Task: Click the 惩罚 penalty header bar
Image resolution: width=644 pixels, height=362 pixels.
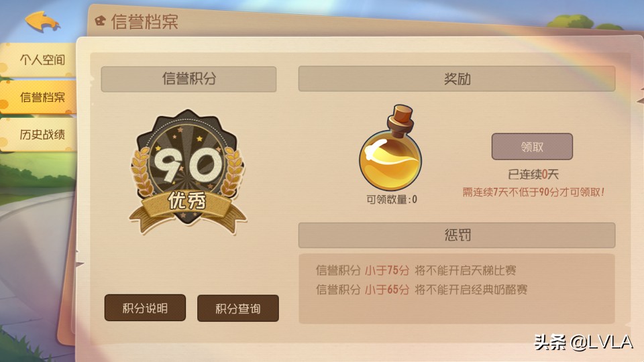Action: (x=457, y=235)
